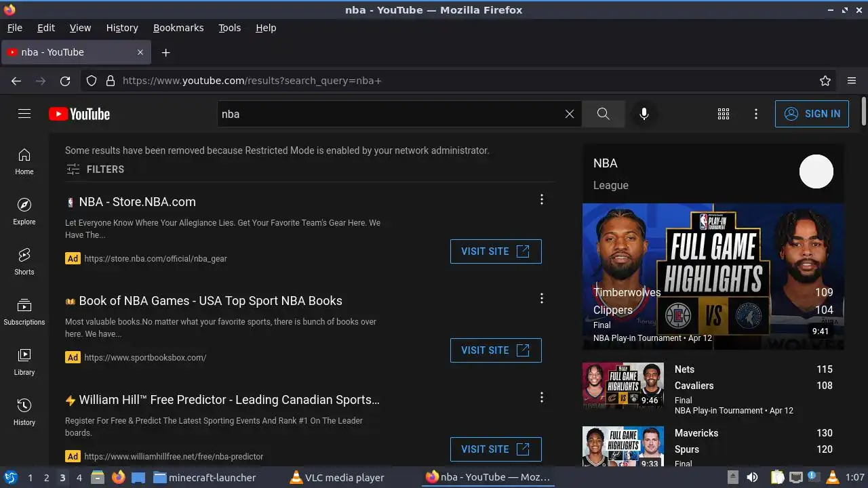This screenshot has height=488, width=868.
Task: Click the page vertical scrollbar
Action: point(863,112)
